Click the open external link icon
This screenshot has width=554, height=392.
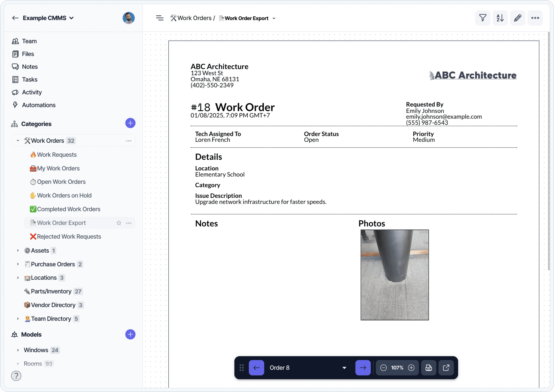tap(446, 368)
